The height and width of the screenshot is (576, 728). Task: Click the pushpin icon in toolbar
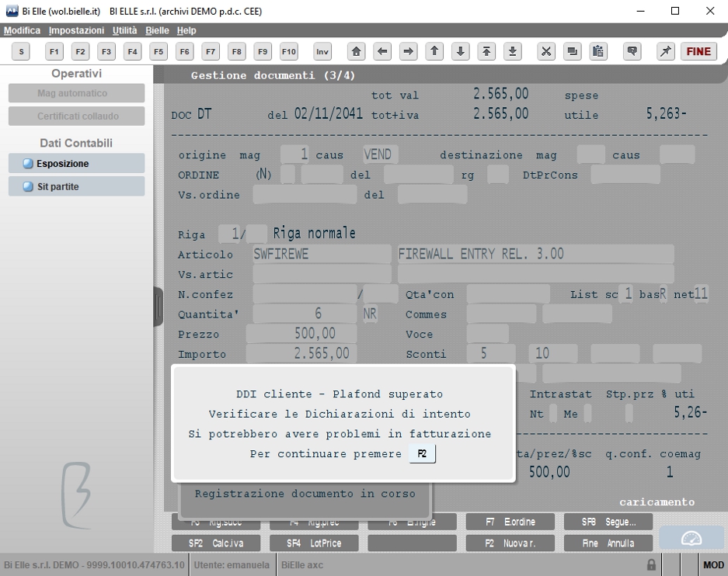click(666, 51)
